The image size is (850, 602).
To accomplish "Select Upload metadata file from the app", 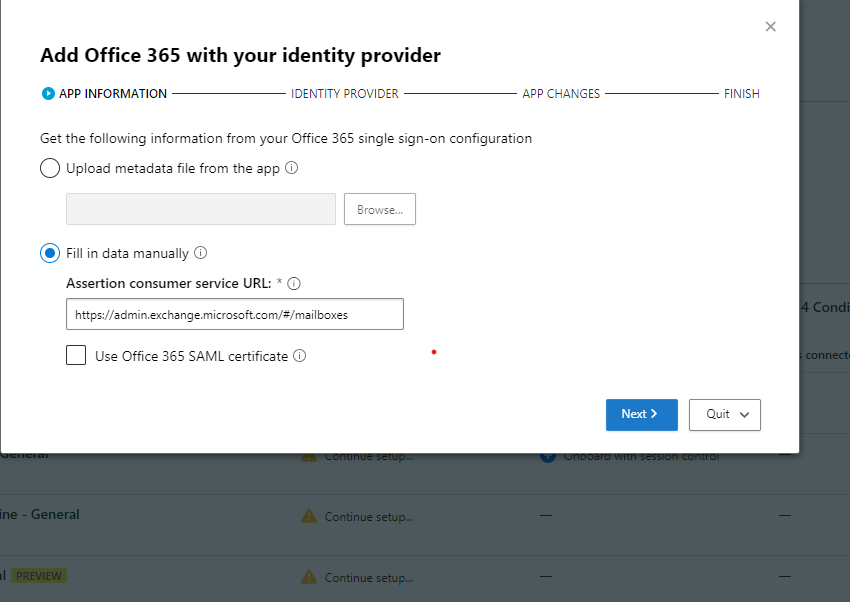I will [50, 168].
